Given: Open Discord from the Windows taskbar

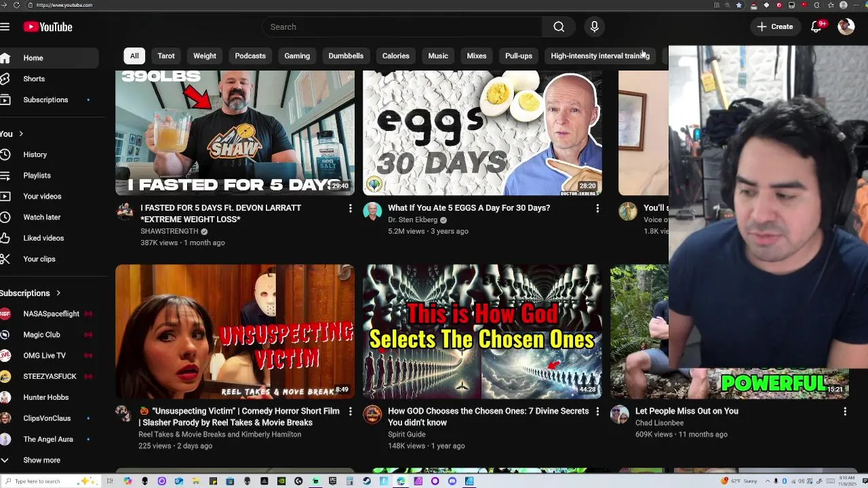Looking at the screenshot, I should point(452,481).
